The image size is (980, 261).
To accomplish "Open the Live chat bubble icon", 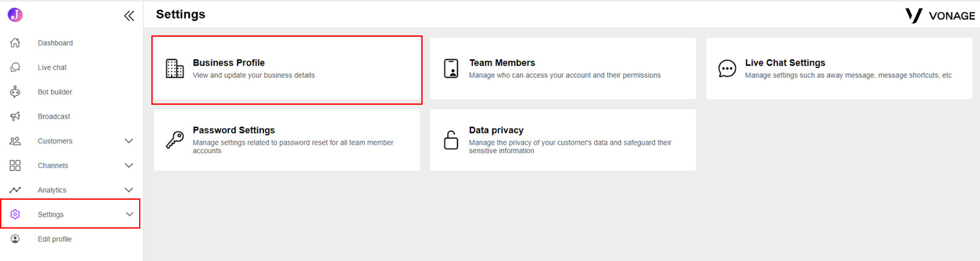I will pyautogui.click(x=15, y=67).
